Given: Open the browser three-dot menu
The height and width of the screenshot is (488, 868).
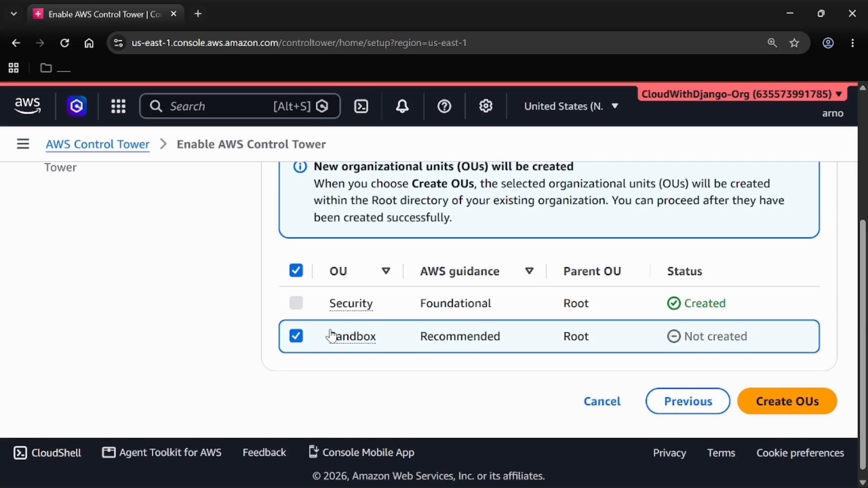Looking at the screenshot, I should point(853,43).
